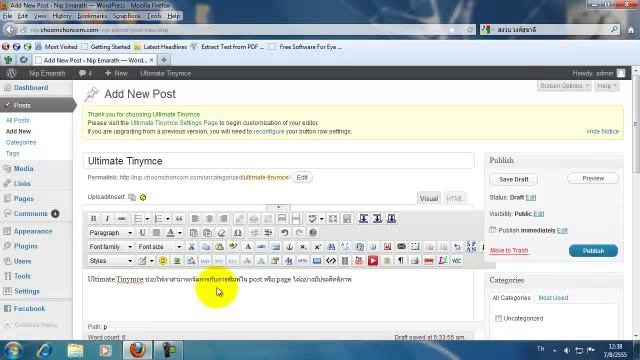The width and height of the screenshot is (640, 360).
Task: Go to the Media section
Action: [24, 169]
